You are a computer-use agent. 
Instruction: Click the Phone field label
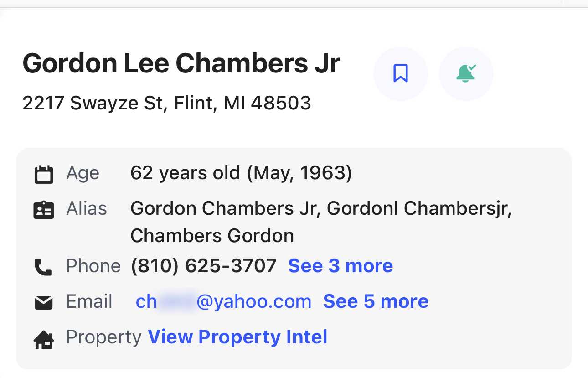(x=93, y=266)
